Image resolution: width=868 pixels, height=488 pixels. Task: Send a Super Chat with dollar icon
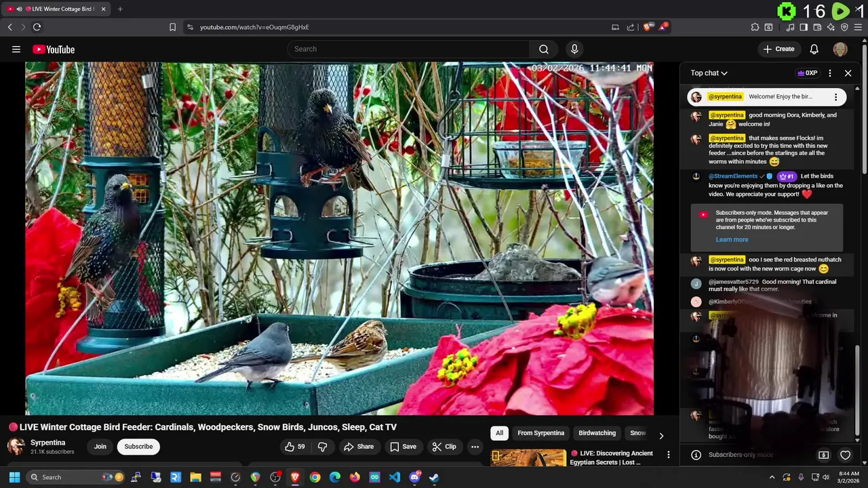pos(824,455)
